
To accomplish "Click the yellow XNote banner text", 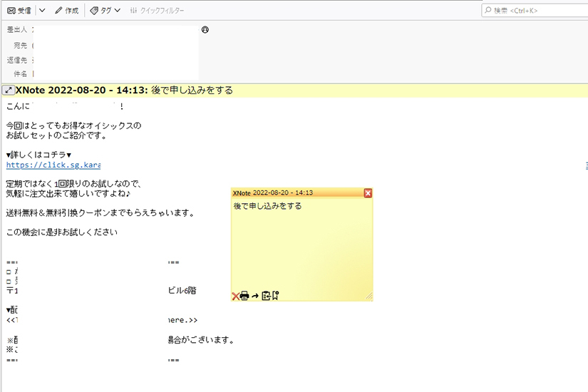I will 192,91.
